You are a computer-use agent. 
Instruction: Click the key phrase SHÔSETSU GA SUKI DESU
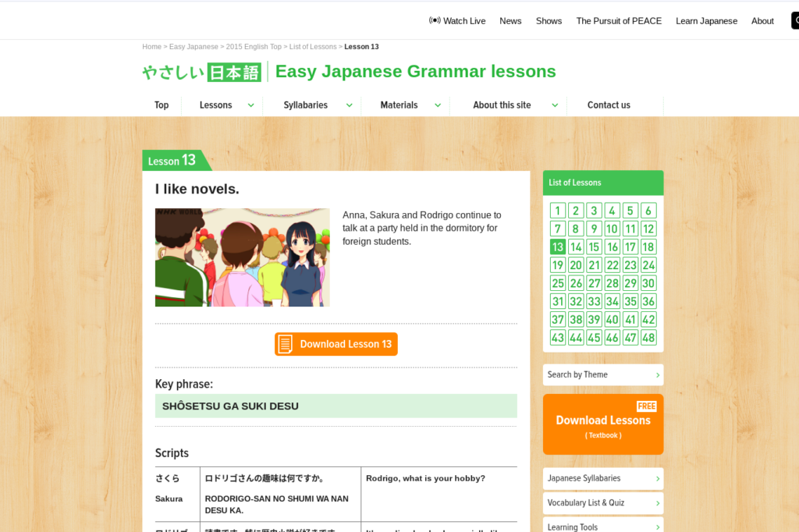(x=230, y=406)
